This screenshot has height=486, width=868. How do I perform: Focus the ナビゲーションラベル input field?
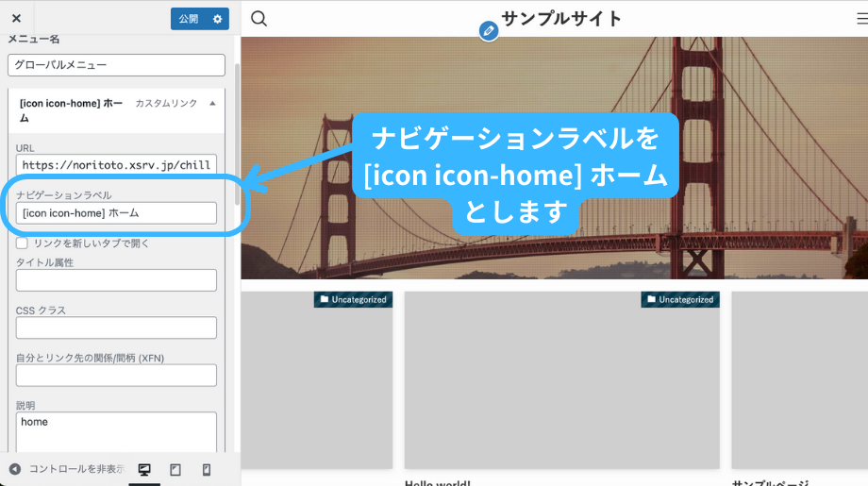[x=116, y=213]
